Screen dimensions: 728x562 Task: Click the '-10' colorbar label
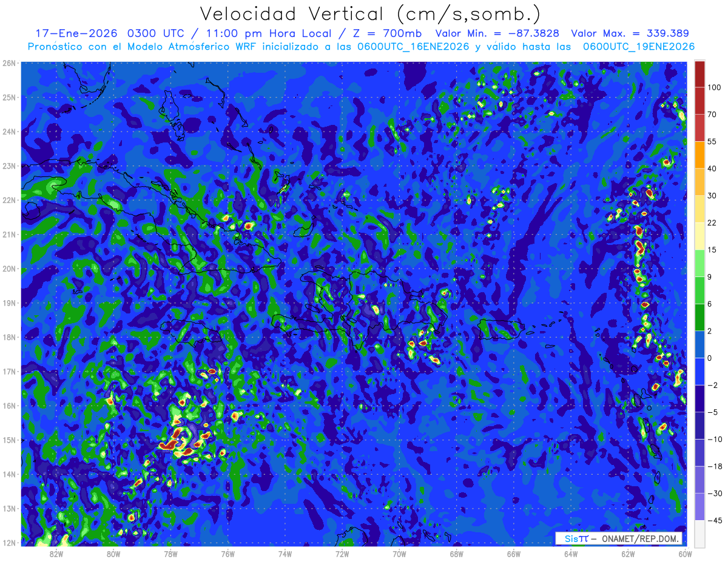[714, 440]
